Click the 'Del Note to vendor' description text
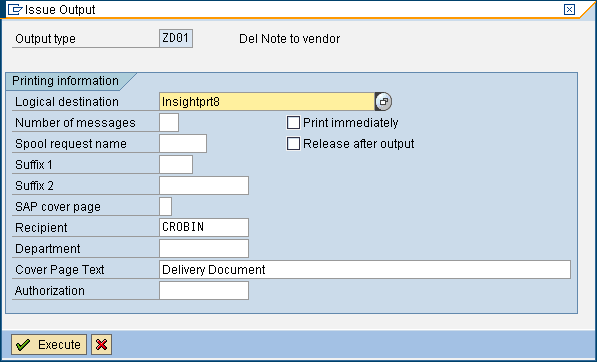This screenshot has width=597, height=362. (x=289, y=38)
